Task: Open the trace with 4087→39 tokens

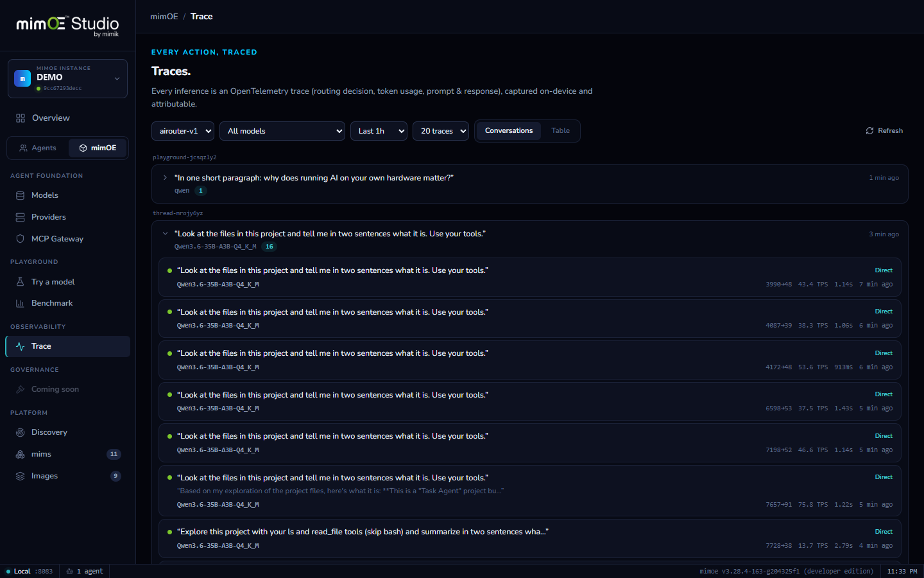Action: click(x=530, y=319)
